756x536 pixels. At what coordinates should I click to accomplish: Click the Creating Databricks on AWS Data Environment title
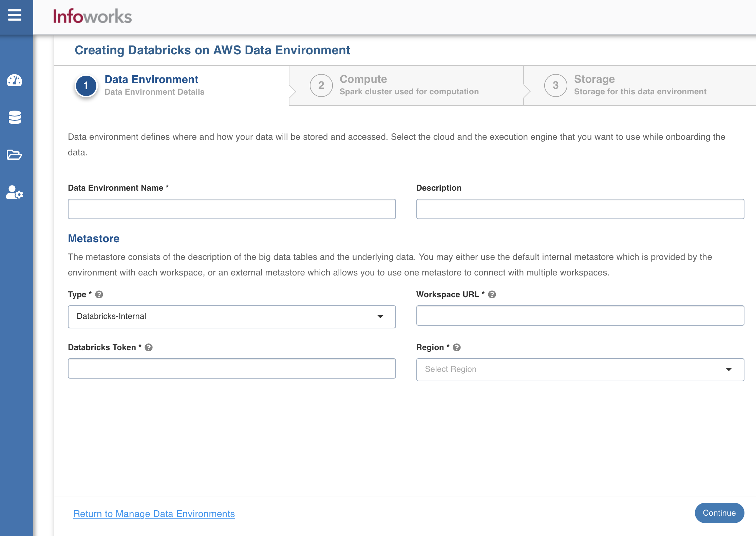212,50
